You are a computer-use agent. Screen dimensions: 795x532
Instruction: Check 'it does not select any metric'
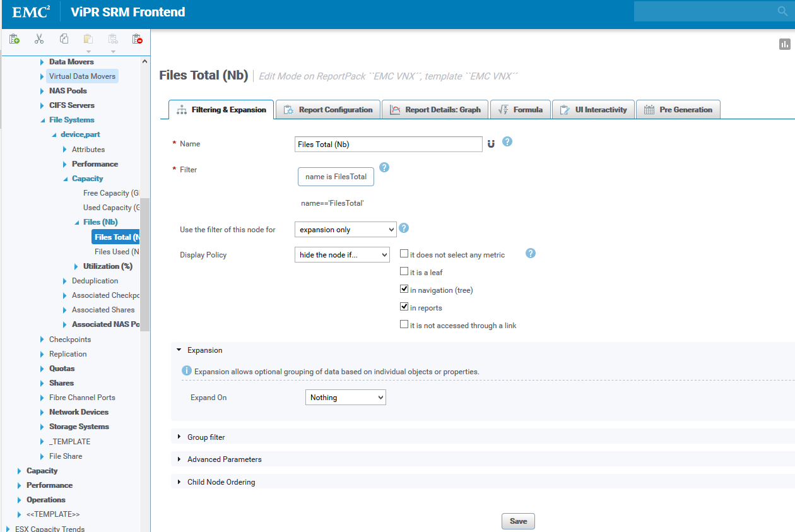click(404, 254)
